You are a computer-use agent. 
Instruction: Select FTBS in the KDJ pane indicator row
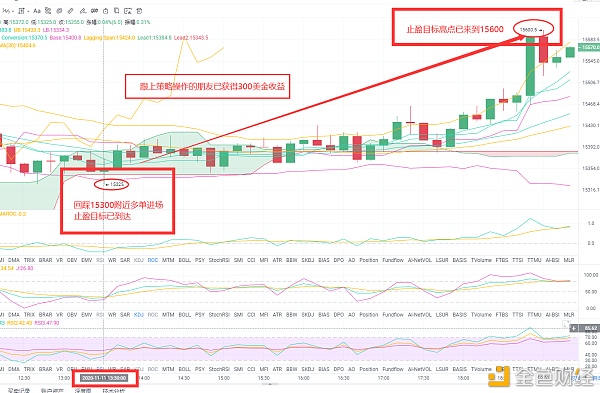[x=502, y=315]
